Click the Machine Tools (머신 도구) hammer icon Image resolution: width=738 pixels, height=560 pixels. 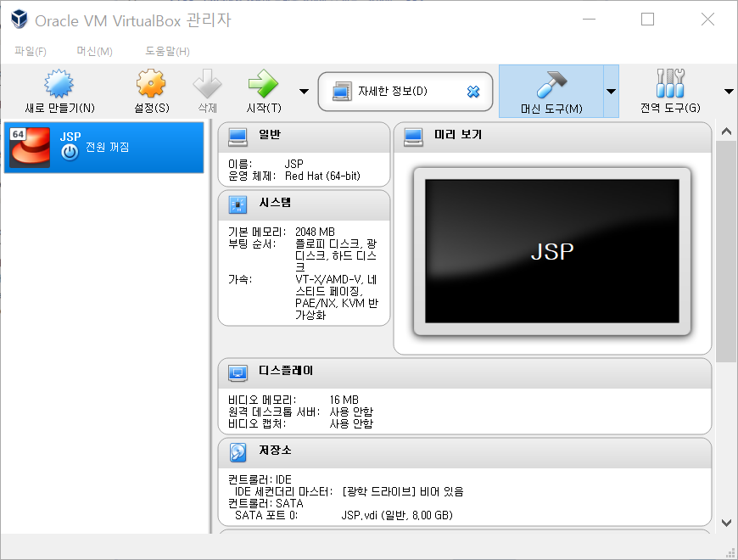pos(551,84)
